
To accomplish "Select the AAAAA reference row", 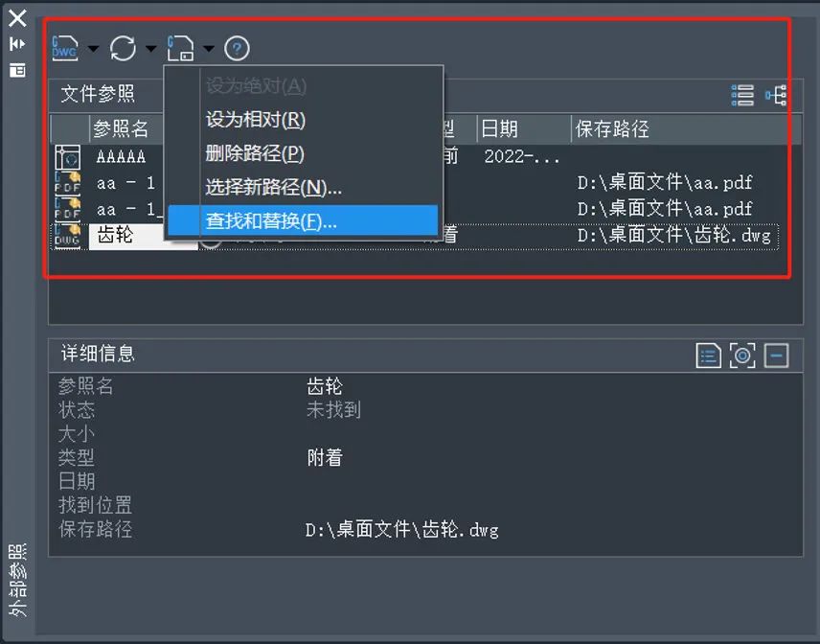I will 121,156.
